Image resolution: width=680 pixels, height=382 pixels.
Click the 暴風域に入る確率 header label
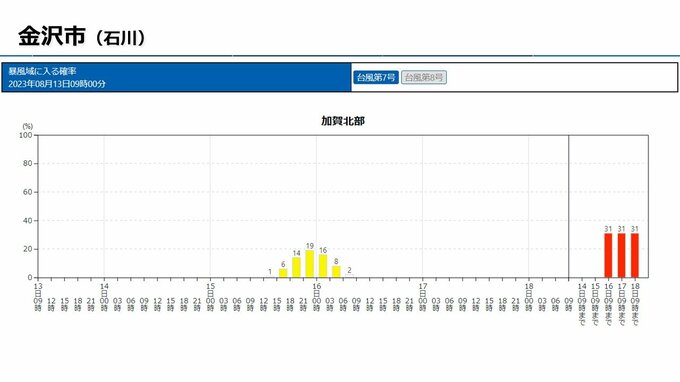(x=42, y=71)
